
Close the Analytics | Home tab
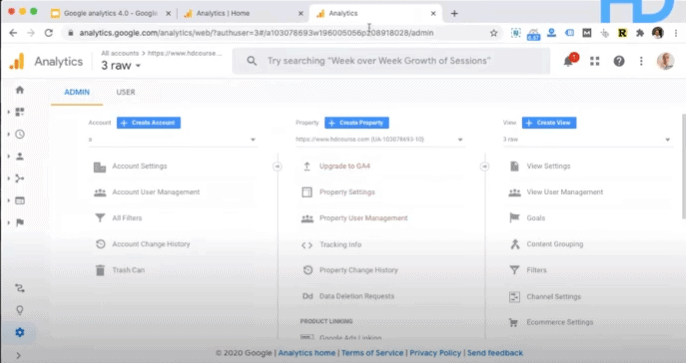pyautogui.click(x=301, y=14)
